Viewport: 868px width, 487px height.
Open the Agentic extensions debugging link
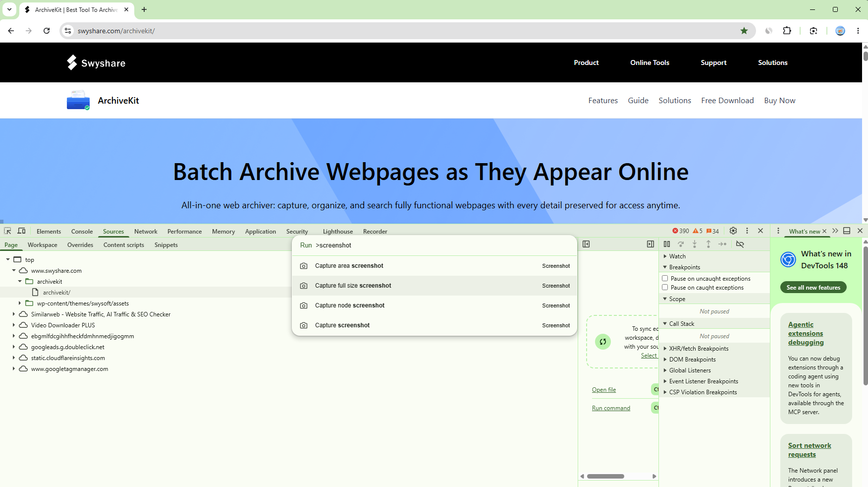coord(806,333)
